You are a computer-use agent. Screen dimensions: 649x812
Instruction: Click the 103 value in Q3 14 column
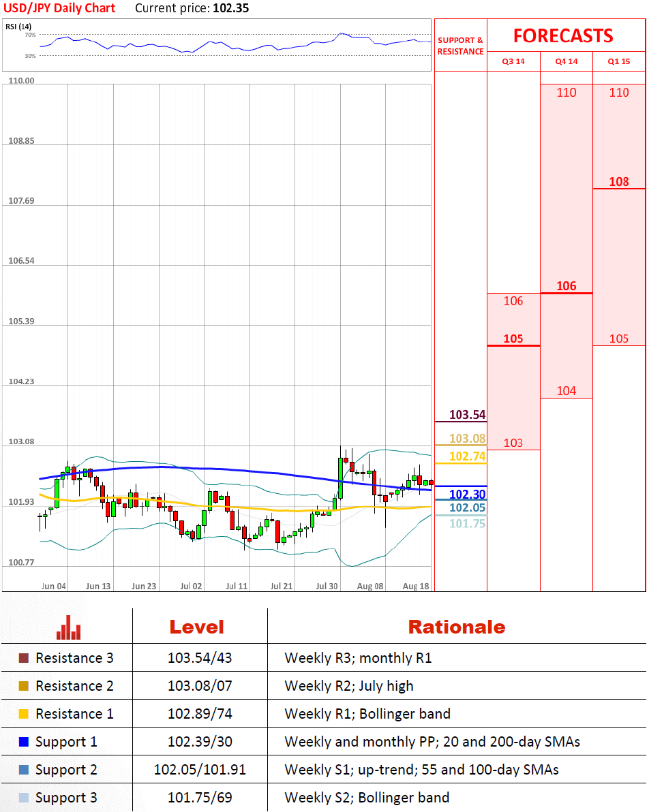click(513, 443)
